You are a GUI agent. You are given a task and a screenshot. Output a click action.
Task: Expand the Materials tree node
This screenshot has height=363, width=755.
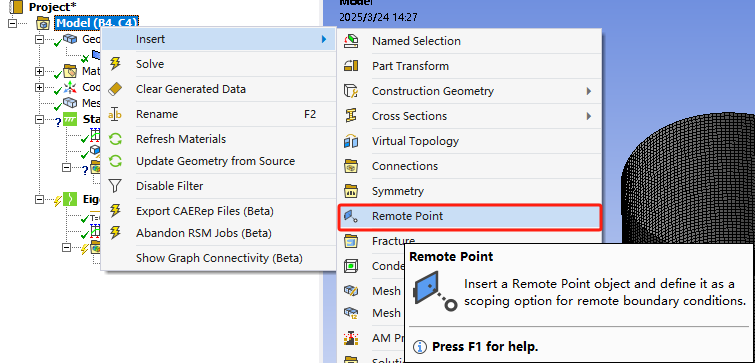coord(39,72)
